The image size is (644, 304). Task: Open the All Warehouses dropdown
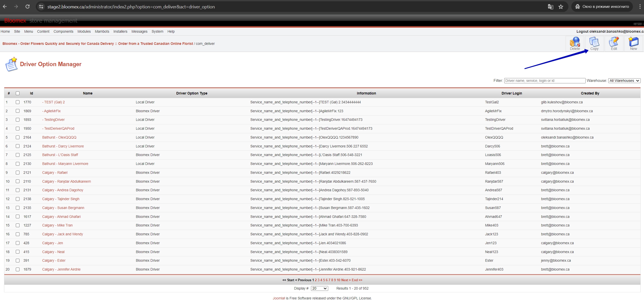point(624,81)
